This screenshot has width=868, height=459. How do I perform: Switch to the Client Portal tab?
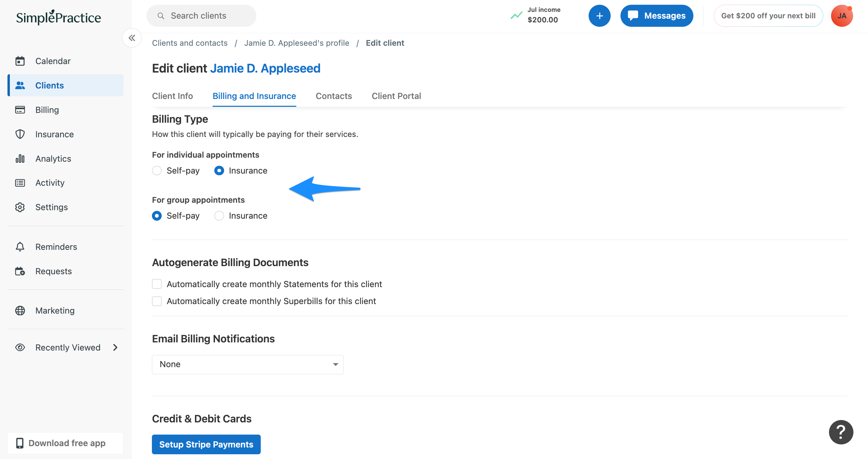(x=396, y=96)
